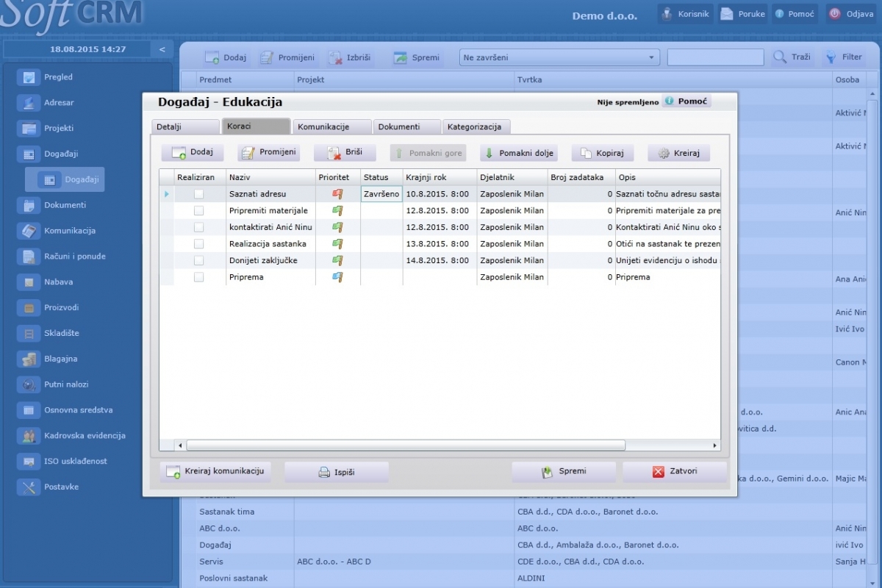Screen dimensions: 882x588
Task: Open the Kategorizacija tab
Action: 476,126
